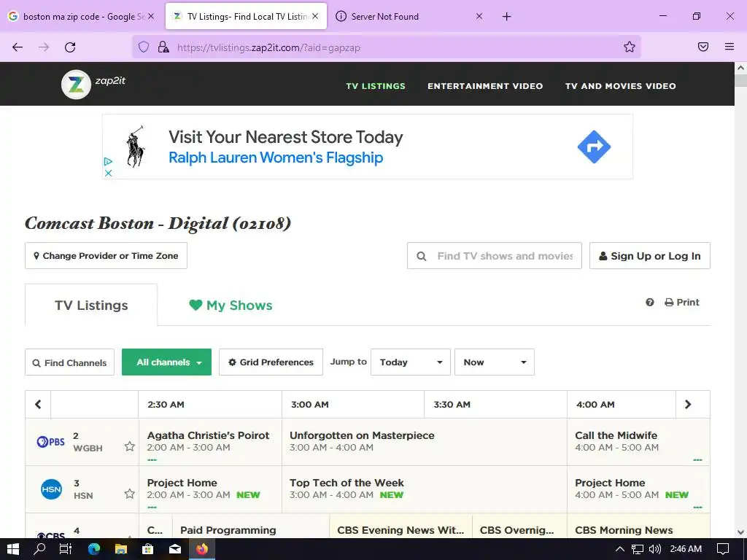The height and width of the screenshot is (560, 747).
Task: Click the Firefox taskbar icon
Action: (202, 549)
